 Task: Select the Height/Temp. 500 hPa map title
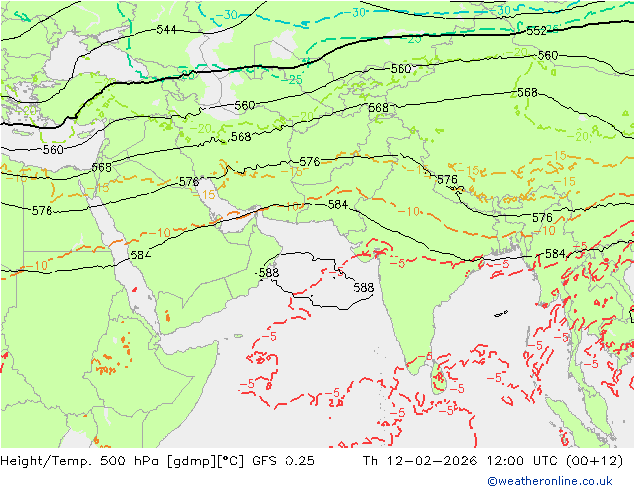[157, 461]
